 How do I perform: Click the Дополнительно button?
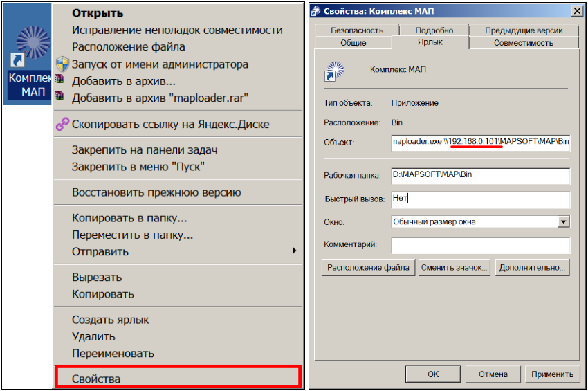(x=532, y=267)
